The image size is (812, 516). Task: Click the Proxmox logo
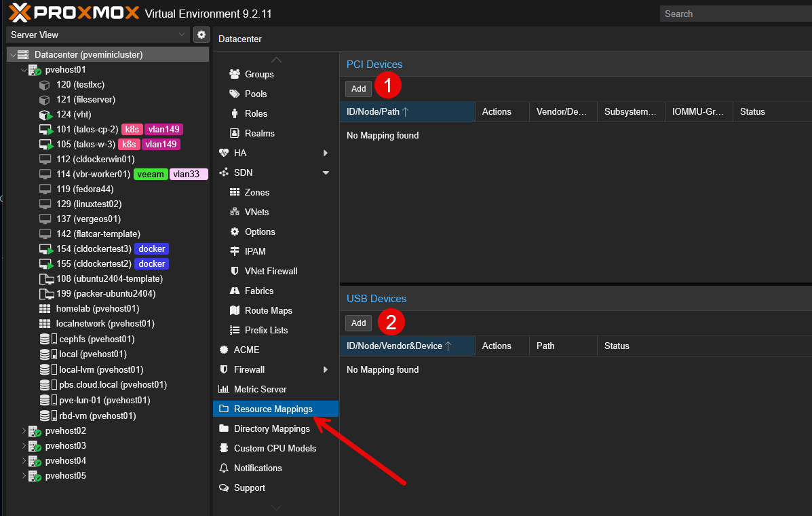click(x=74, y=13)
